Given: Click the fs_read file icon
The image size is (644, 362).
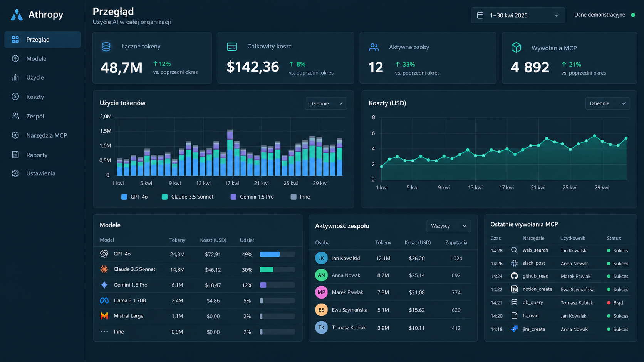Looking at the screenshot, I should (x=514, y=315).
